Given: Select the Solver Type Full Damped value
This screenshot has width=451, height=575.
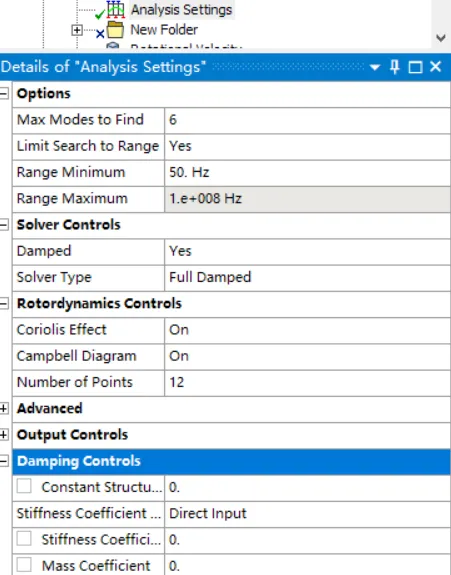Looking at the screenshot, I should pyautogui.click(x=307, y=277).
